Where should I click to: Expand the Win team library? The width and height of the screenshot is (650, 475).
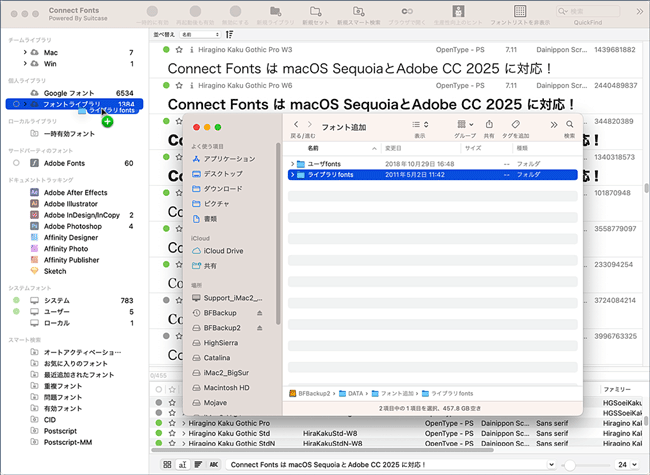point(25,63)
